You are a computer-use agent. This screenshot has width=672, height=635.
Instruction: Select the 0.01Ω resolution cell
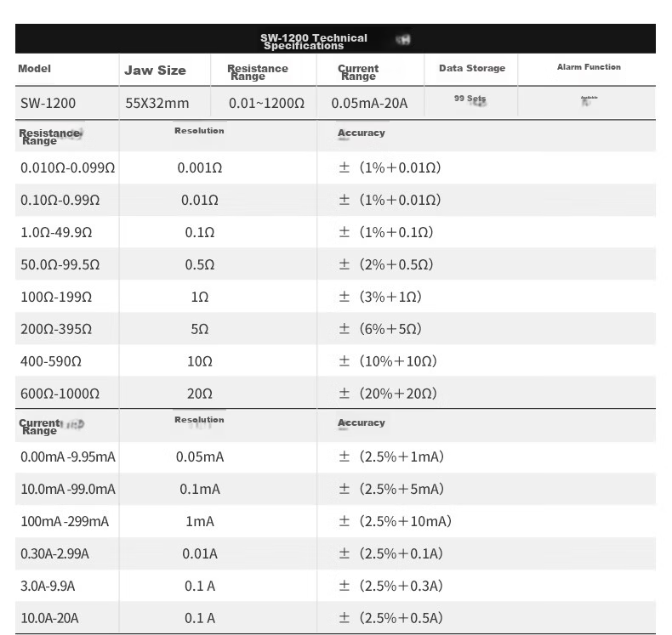pyautogui.click(x=200, y=200)
